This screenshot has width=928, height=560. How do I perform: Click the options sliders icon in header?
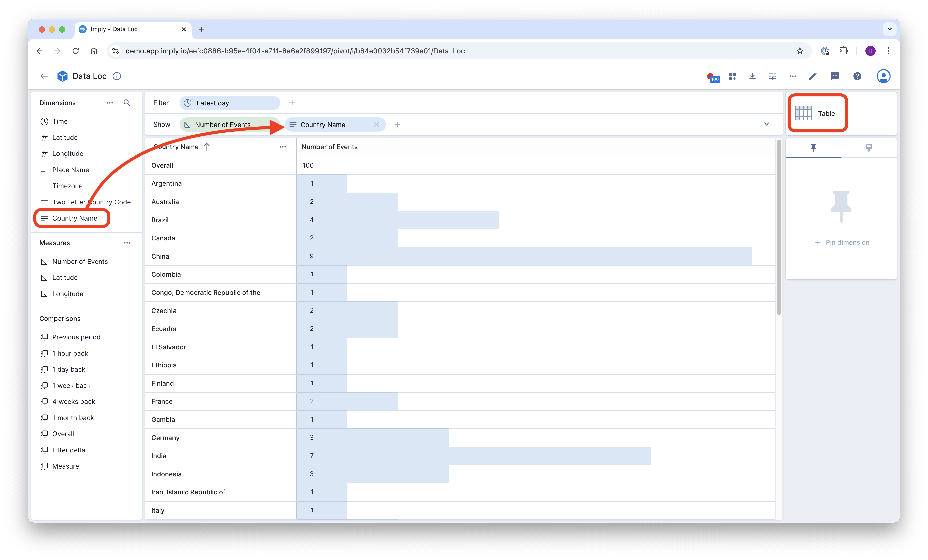[x=772, y=76]
